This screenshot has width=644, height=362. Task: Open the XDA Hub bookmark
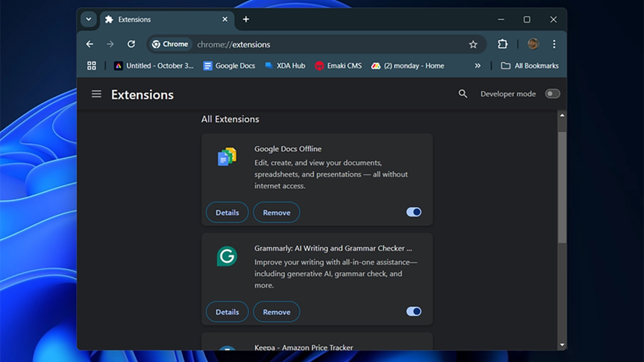[285, 66]
